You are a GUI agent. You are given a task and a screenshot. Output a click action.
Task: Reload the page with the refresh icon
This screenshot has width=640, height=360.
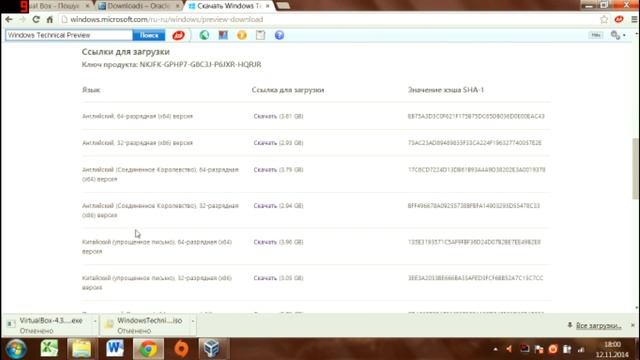(36, 19)
